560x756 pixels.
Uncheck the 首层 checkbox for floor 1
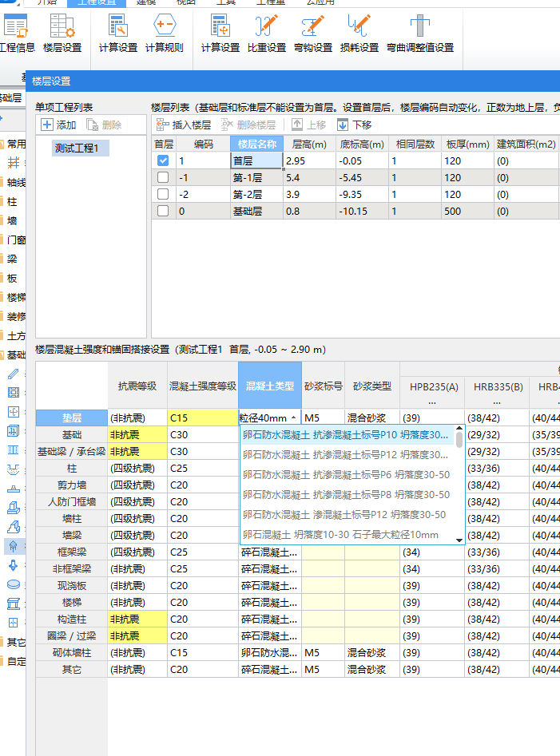tap(163, 160)
